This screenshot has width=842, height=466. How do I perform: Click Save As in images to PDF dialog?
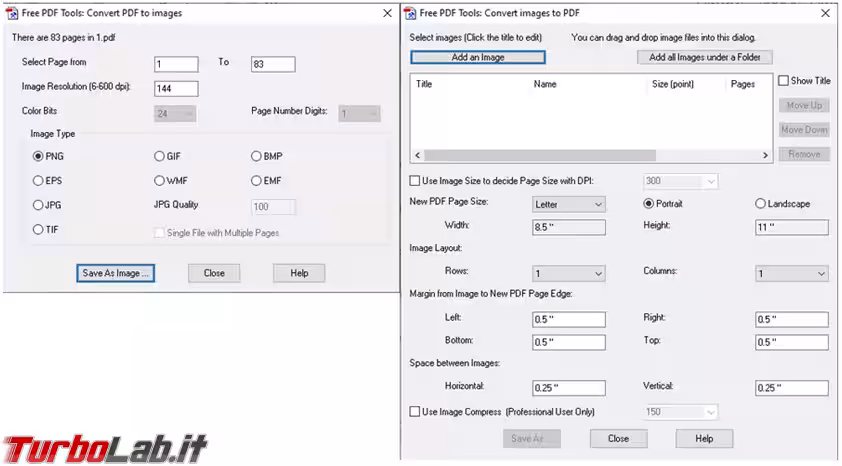(532, 439)
